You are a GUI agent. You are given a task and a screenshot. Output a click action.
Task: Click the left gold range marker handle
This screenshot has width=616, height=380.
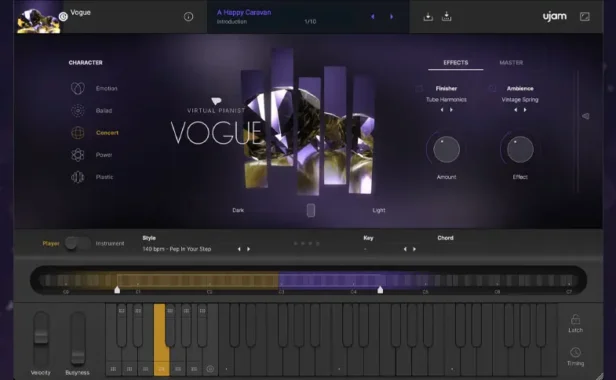pos(117,290)
